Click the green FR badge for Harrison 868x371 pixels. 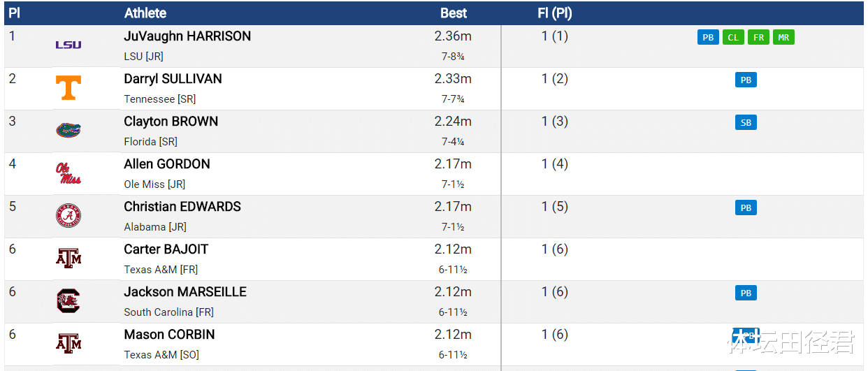point(758,38)
